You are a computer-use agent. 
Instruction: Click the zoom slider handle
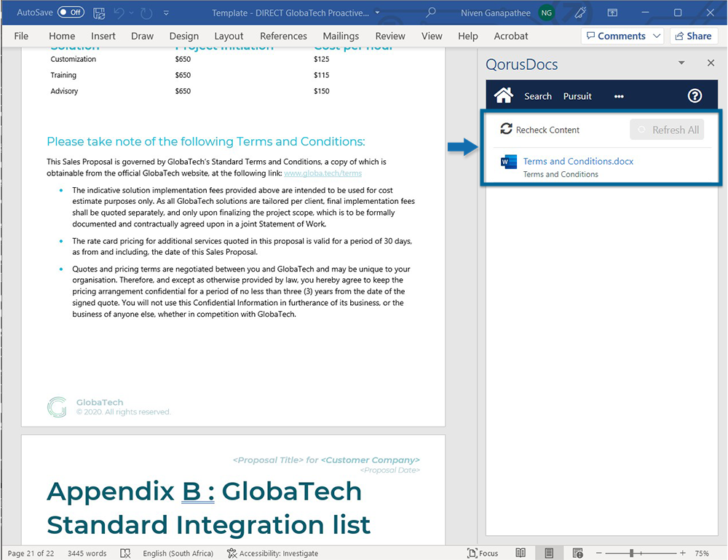[631, 553]
